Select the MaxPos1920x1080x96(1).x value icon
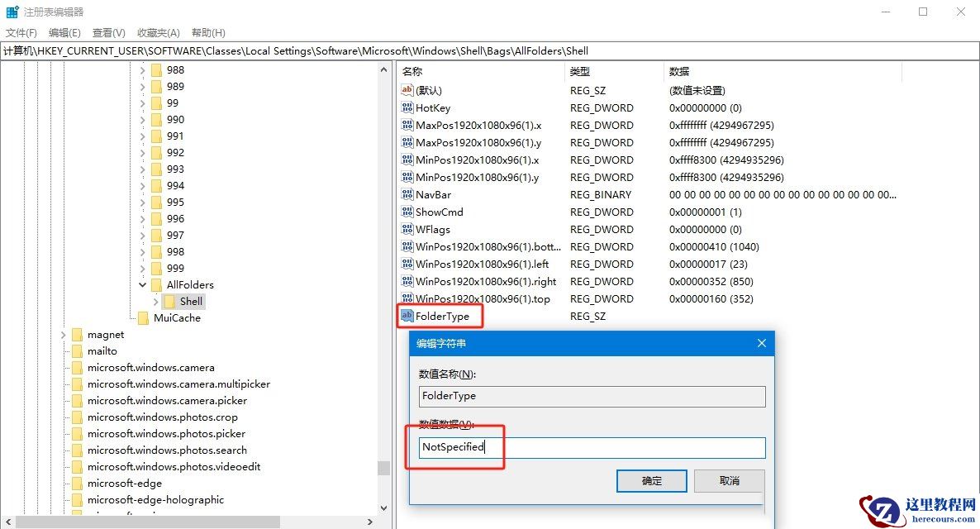Viewport: 980px width, 529px height. tap(407, 125)
